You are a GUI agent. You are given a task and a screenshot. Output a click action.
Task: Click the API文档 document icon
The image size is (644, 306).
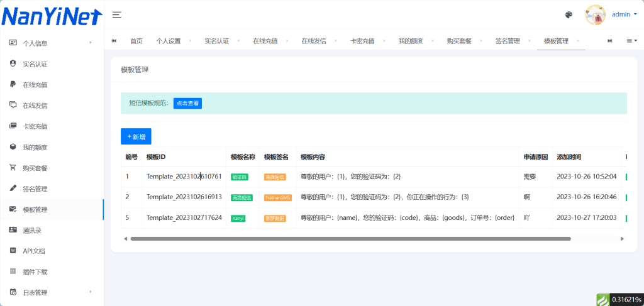pyautogui.click(x=13, y=251)
